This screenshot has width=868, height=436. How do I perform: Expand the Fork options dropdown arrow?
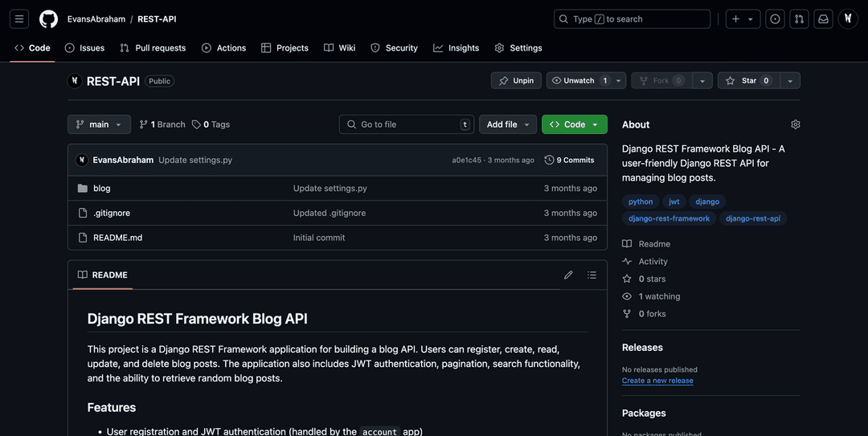702,80
